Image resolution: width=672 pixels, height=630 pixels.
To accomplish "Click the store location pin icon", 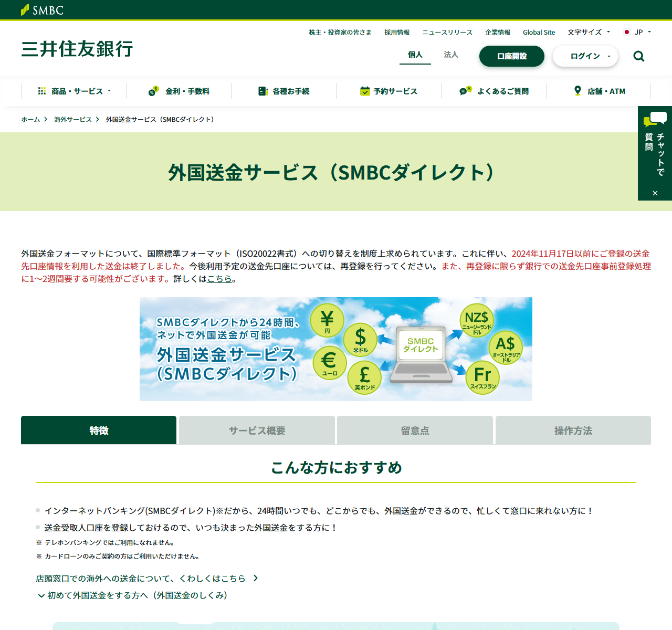I will coord(577,91).
